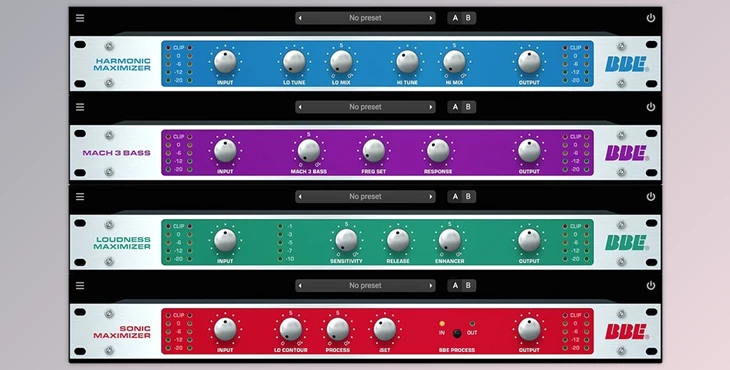Open the Loudness Maximizer hamburger menu
The image size is (730, 370).
pyautogui.click(x=80, y=196)
